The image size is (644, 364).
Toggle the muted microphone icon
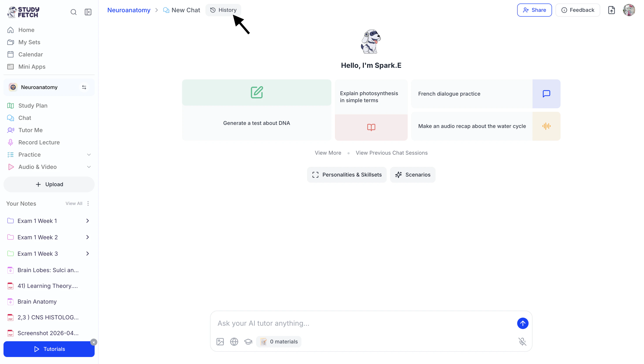pos(522,341)
